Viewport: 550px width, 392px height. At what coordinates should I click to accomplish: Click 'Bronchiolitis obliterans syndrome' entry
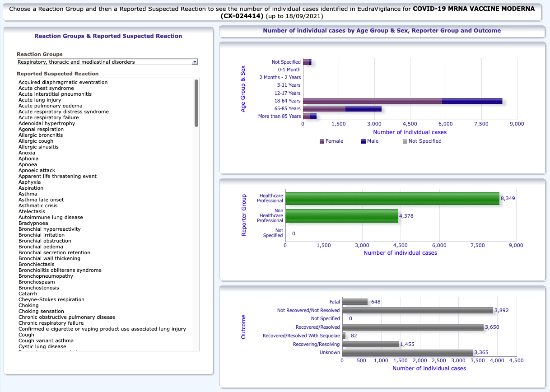(x=60, y=270)
